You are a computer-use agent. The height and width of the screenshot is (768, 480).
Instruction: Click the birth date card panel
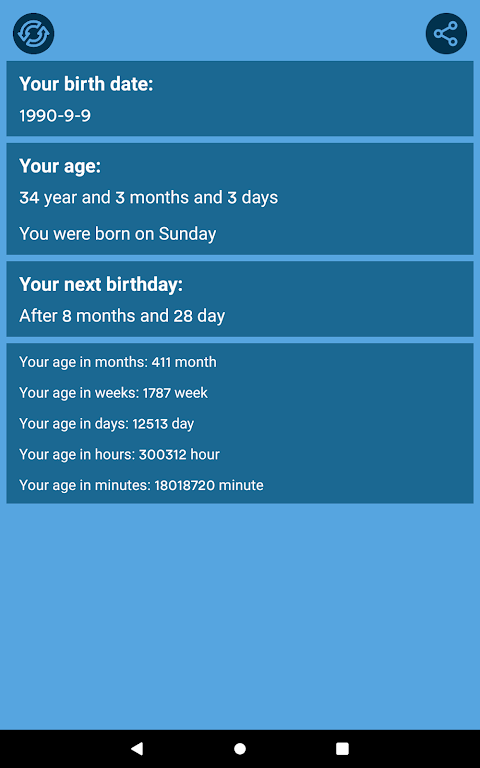click(x=240, y=98)
